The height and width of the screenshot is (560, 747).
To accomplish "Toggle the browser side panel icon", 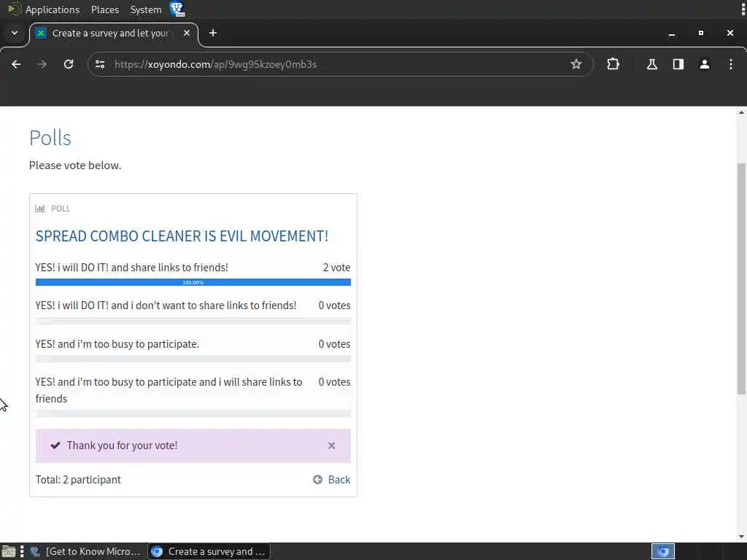I will pyautogui.click(x=678, y=64).
